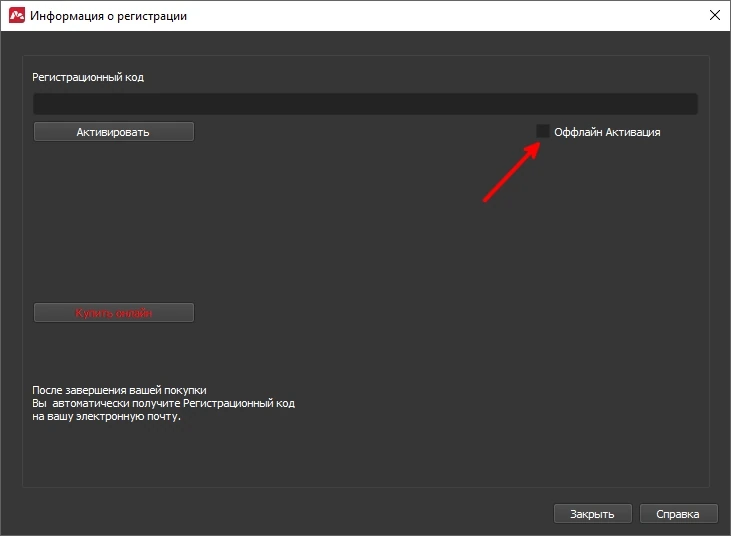Click the Регистрационный код field label
731x536 pixels.
tap(88, 77)
